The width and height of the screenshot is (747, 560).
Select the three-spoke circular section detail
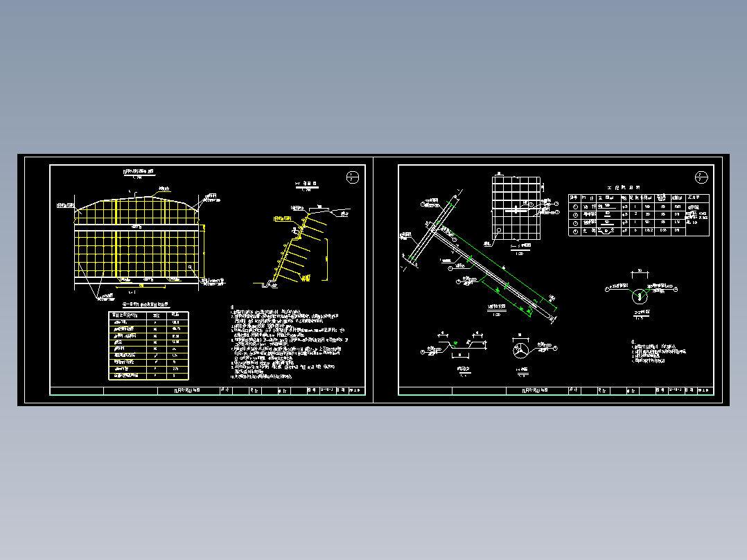[x=520, y=350]
